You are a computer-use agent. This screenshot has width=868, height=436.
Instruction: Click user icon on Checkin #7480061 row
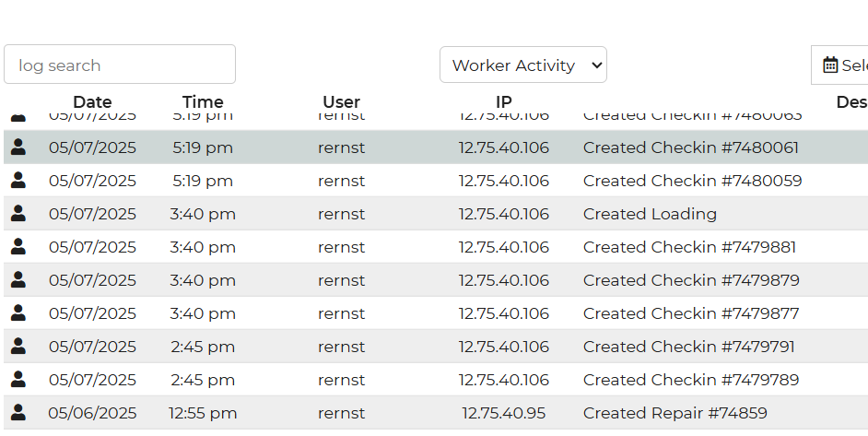(18, 147)
